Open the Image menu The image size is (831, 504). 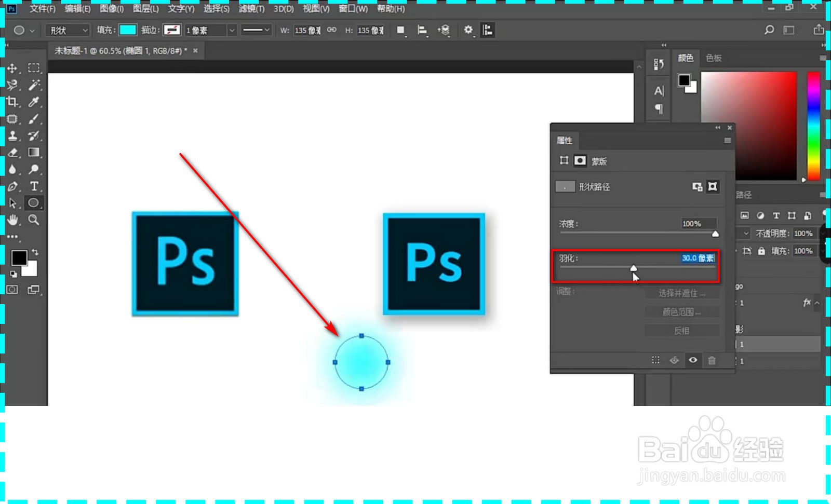click(112, 9)
